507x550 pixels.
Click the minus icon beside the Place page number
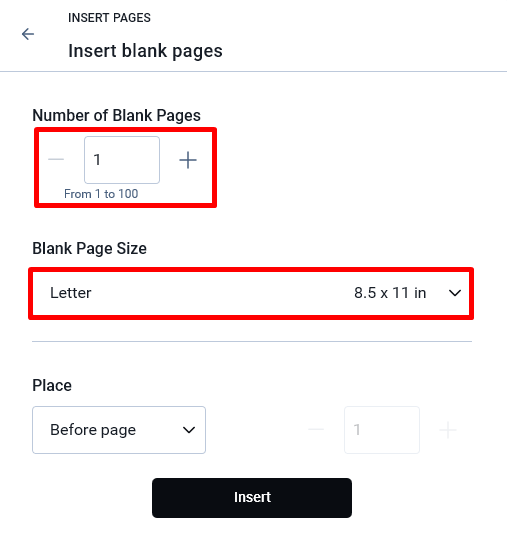316,430
